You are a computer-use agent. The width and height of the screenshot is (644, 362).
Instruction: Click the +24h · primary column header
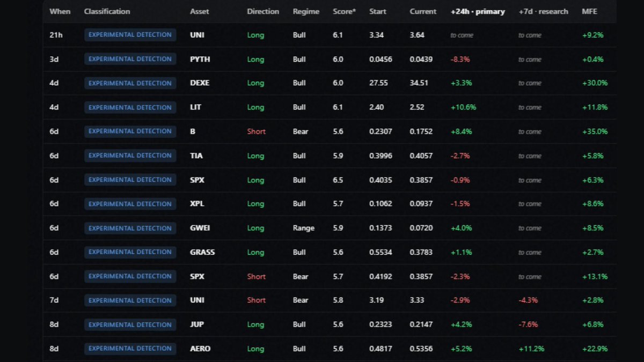point(478,11)
